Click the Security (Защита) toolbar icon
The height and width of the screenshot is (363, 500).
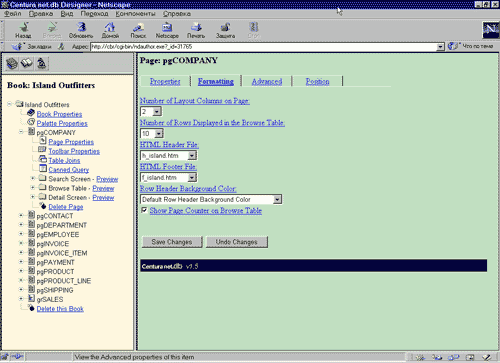225,27
